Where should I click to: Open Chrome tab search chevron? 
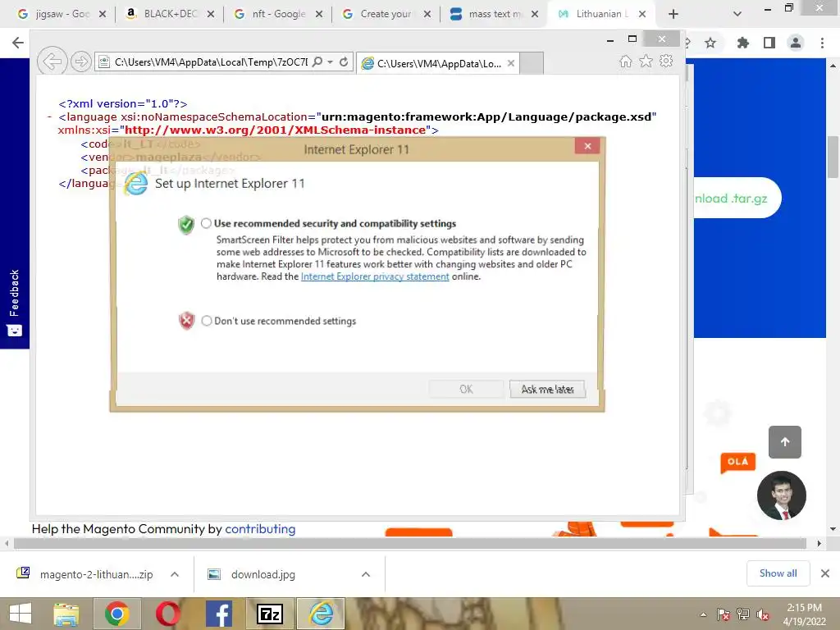click(737, 15)
